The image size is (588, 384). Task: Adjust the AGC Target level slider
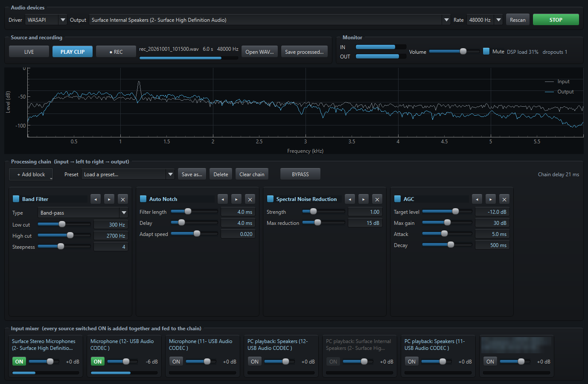(447, 212)
